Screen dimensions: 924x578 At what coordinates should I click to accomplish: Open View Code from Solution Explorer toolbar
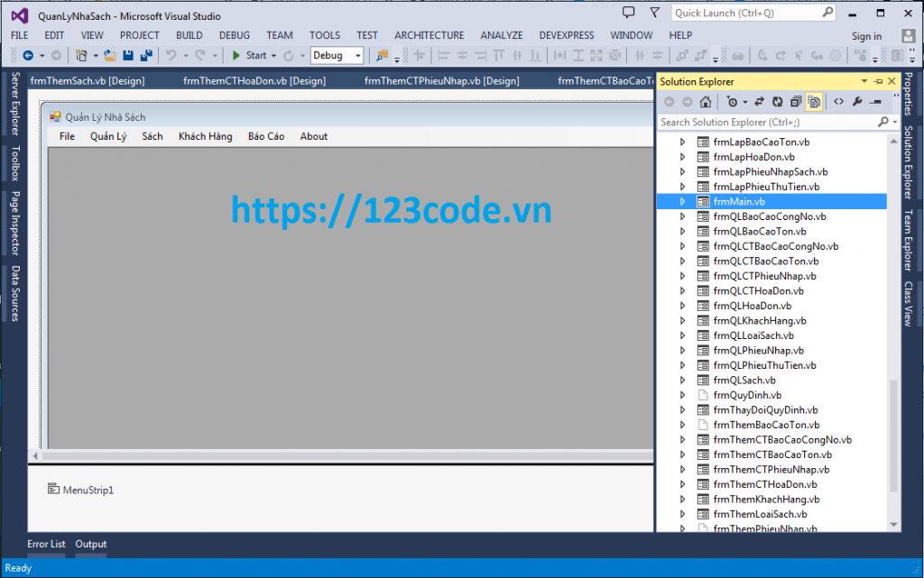pyautogui.click(x=839, y=99)
